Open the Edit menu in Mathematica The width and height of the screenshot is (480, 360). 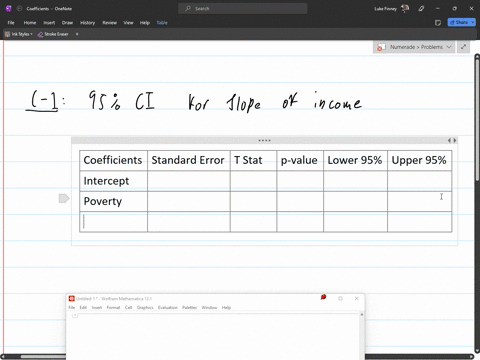pos(83,307)
